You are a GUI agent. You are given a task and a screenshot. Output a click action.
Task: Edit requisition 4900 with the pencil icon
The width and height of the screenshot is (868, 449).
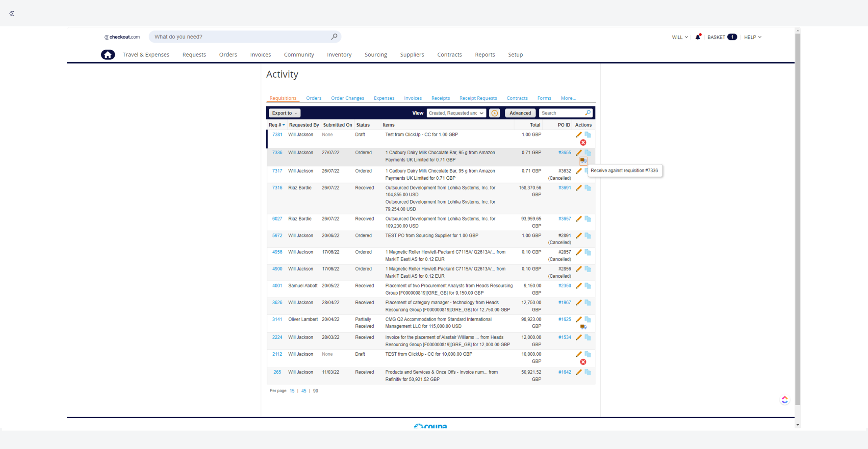(579, 269)
